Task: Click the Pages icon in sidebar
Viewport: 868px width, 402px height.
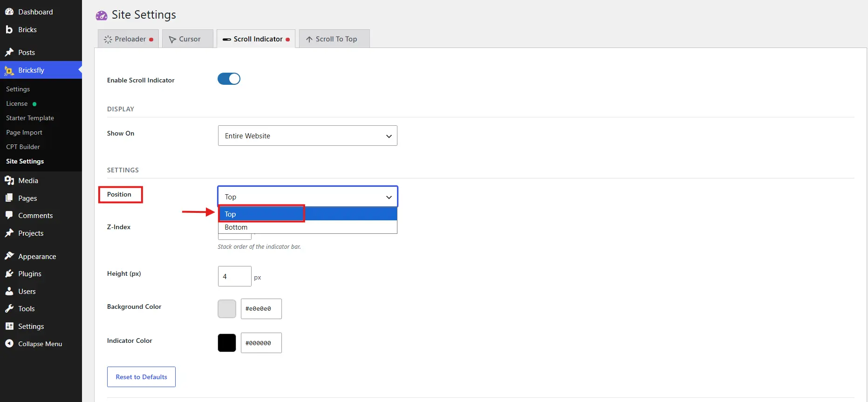Action: [x=9, y=198]
